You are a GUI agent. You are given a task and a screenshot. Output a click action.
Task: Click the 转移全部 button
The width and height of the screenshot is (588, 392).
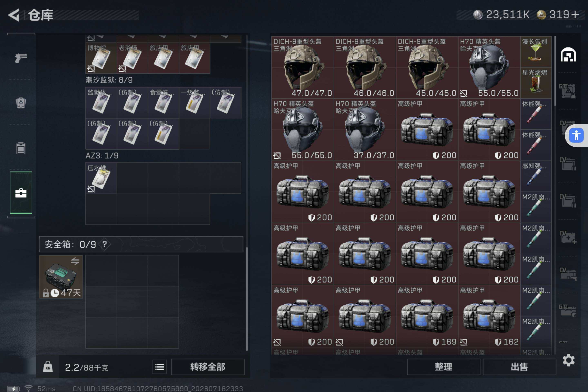(x=207, y=367)
